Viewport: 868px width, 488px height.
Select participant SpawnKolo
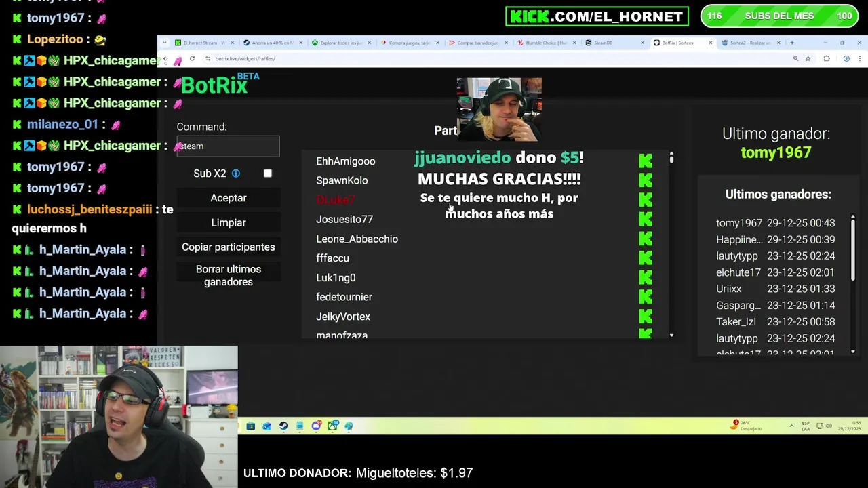click(x=342, y=180)
